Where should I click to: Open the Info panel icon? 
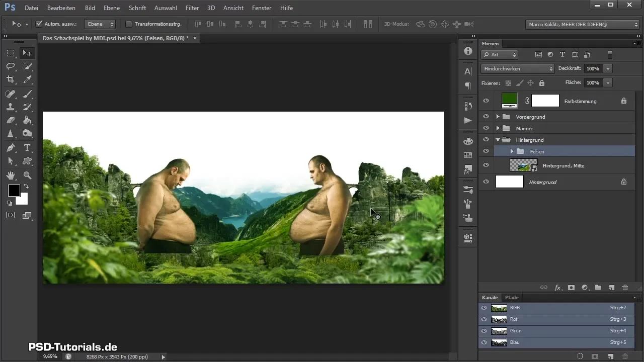point(468,51)
